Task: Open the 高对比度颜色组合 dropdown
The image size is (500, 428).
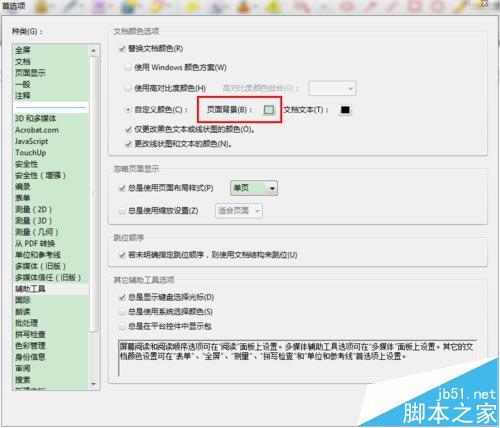Action: (x=332, y=89)
